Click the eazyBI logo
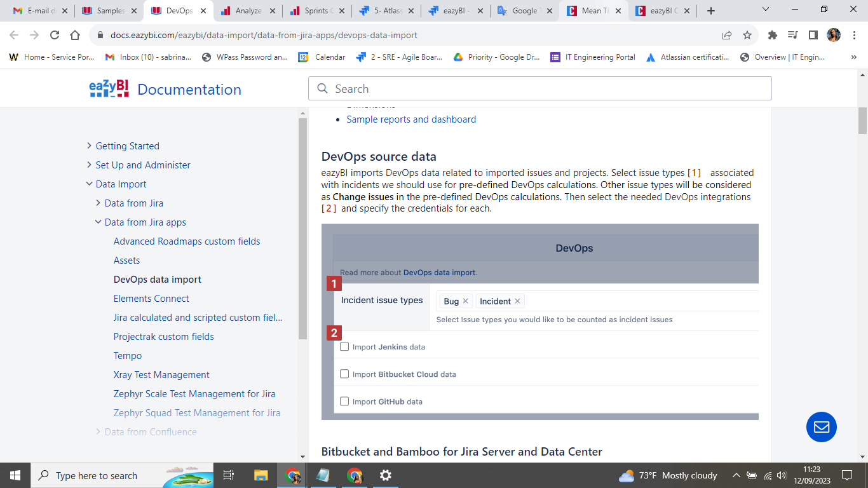This screenshot has width=868, height=488. point(109,88)
